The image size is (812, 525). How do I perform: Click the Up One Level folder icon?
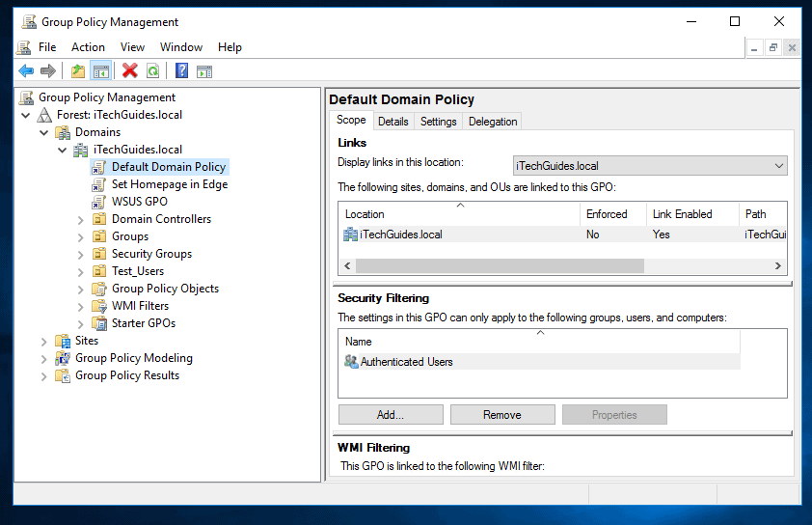(x=78, y=70)
